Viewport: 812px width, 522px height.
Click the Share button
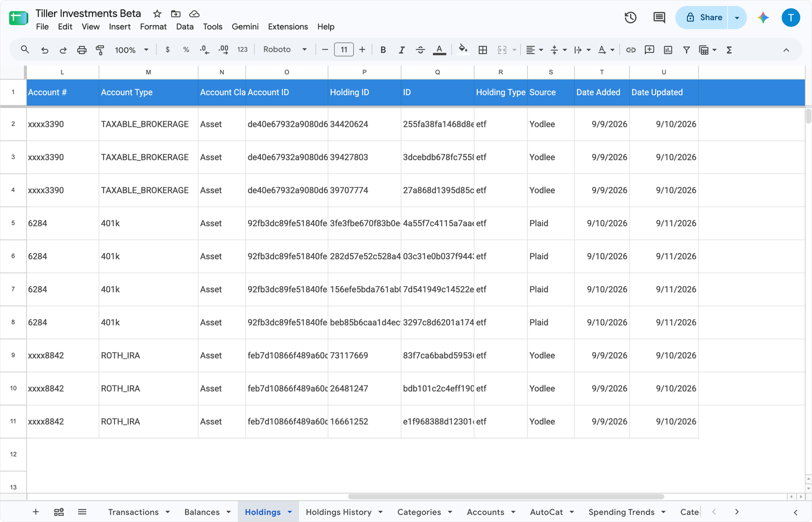[702, 18]
